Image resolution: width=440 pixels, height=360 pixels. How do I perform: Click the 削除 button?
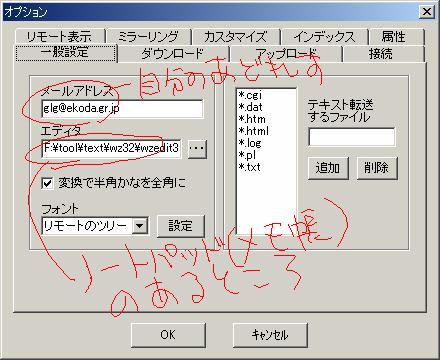click(377, 168)
